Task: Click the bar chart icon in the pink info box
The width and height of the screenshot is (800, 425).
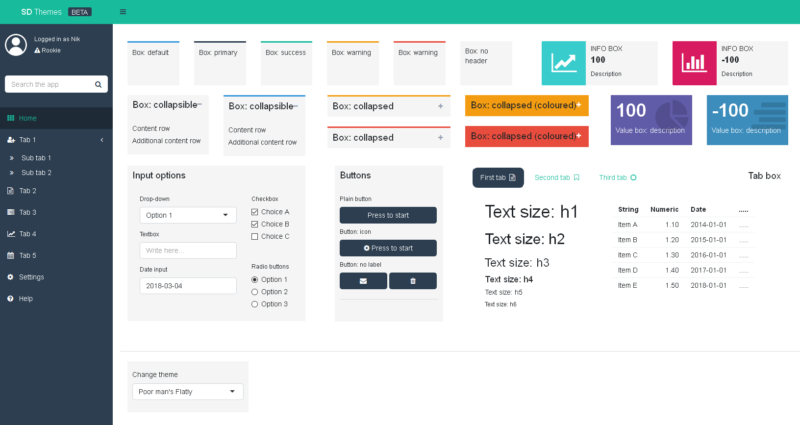Action: tap(694, 63)
